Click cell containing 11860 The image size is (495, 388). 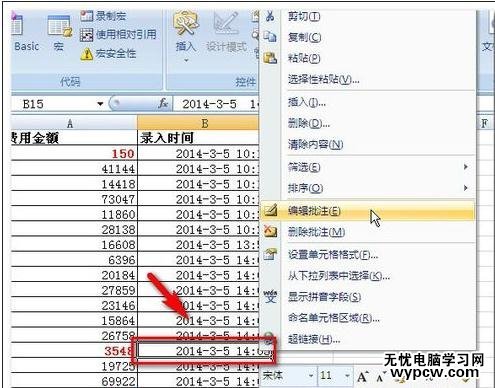pyautogui.click(x=73, y=214)
